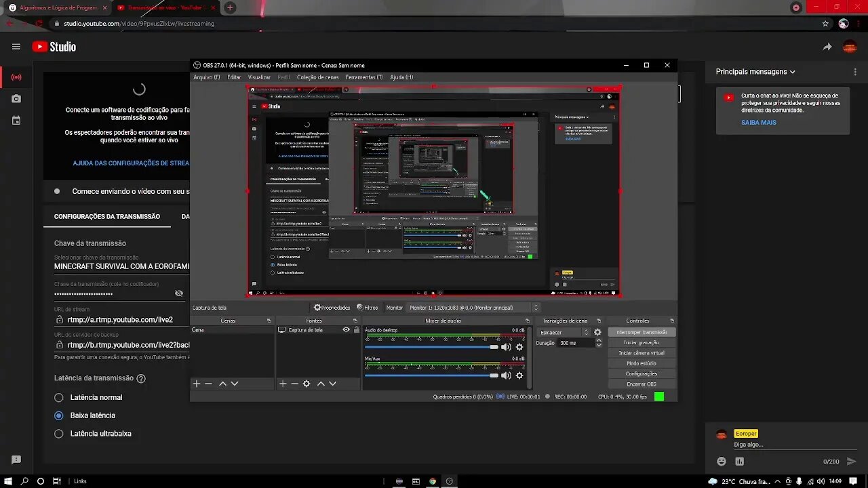Image resolution: width=868 pixels, height=488 pixels.
Task: Open OBS Visualizar menu
Action: coord(259,77)
